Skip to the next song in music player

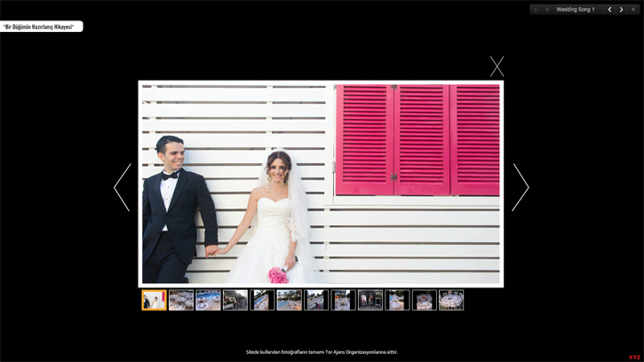point(622,10)
